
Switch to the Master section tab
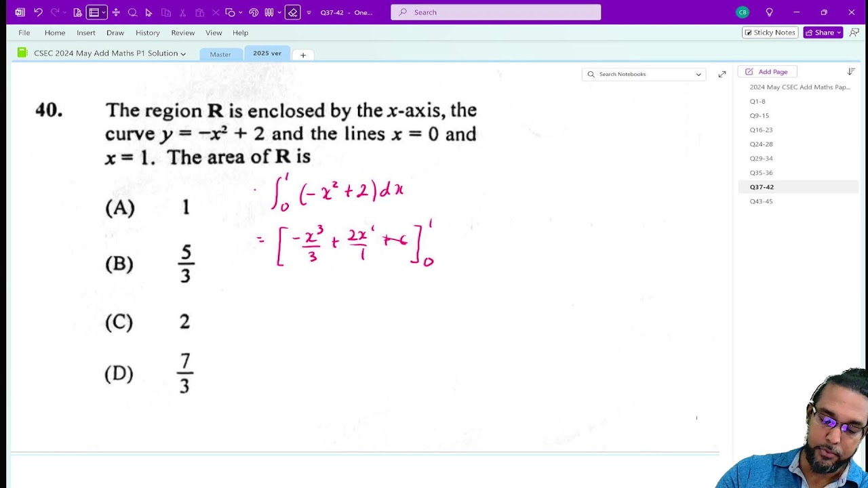click(220, 54)
